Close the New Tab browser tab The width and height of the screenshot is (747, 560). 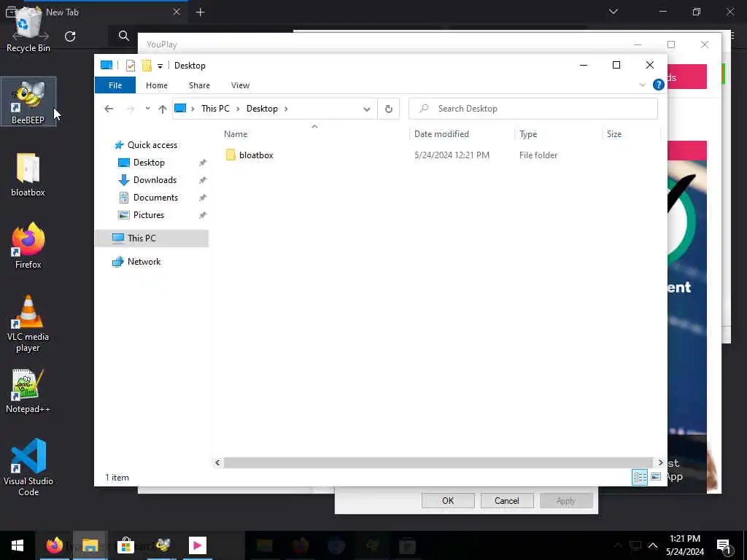(177, 12)
